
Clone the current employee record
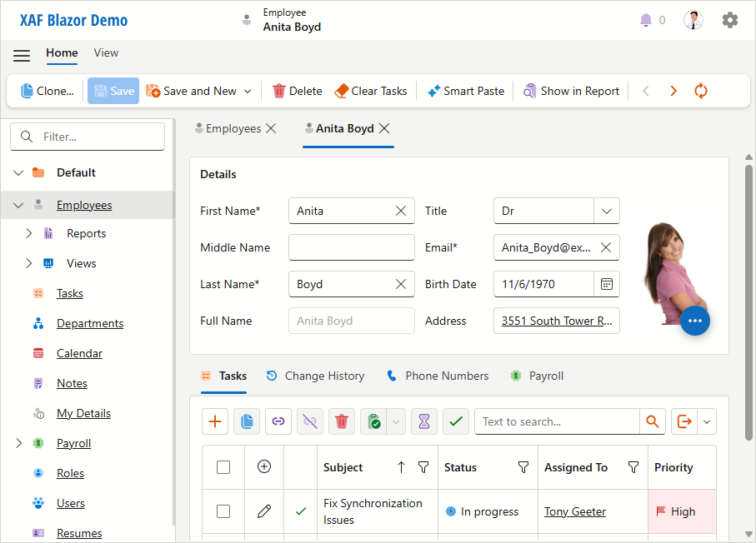48,91
